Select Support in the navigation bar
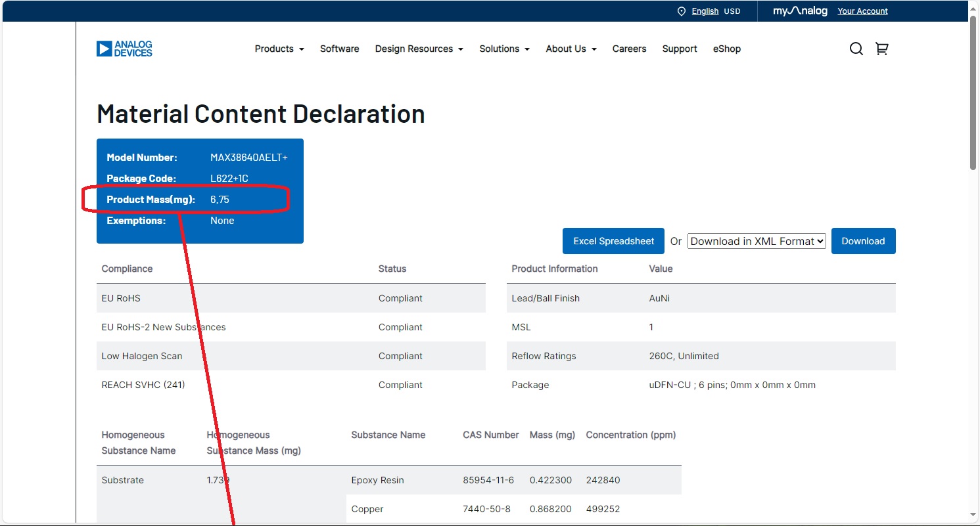 pyautogui.click(x=680, y=49)
